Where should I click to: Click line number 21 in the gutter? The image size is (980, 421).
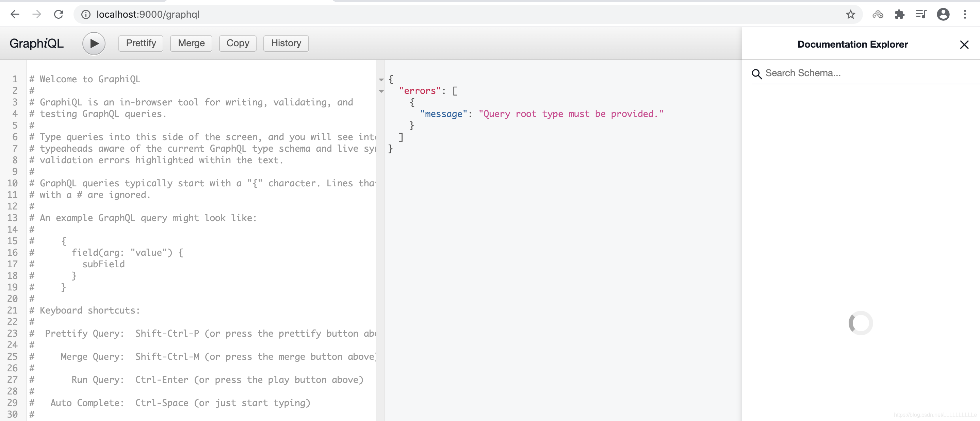(12, 310)
